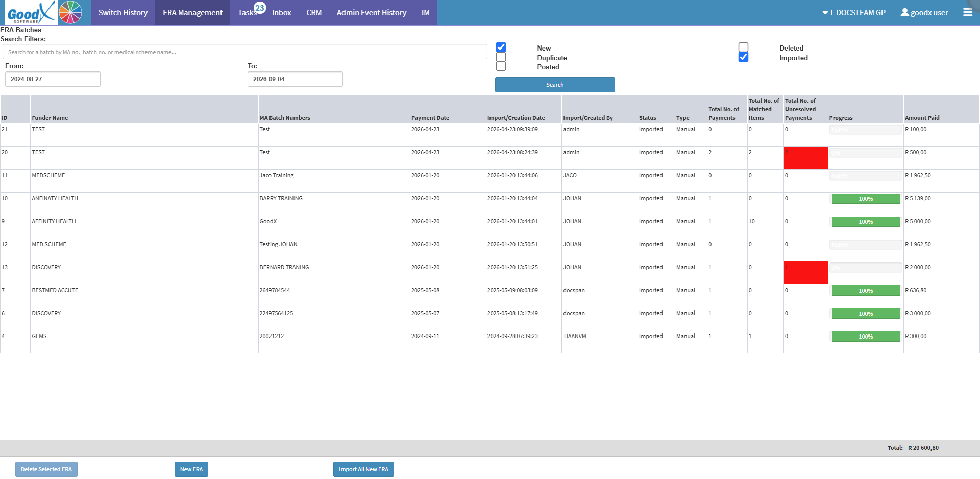The image size is (980, 479).
Task: Open the colorful pinwheel icon
Action: click(x=70, y=12)
